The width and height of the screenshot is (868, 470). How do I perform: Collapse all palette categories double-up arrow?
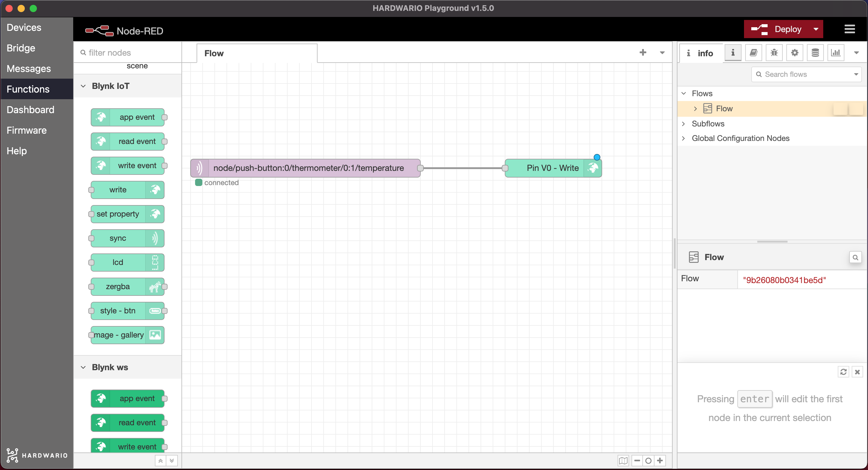tap(161, 461)
